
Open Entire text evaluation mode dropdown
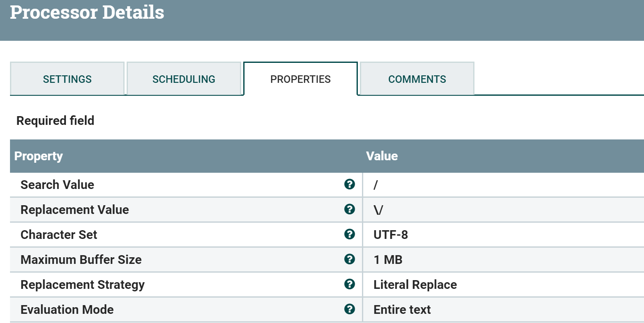click(402, 310)
